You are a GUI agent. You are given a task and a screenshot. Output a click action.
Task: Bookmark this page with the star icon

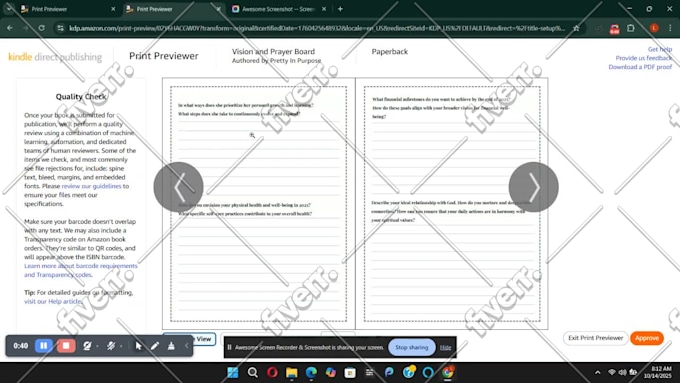click(576, 28)
